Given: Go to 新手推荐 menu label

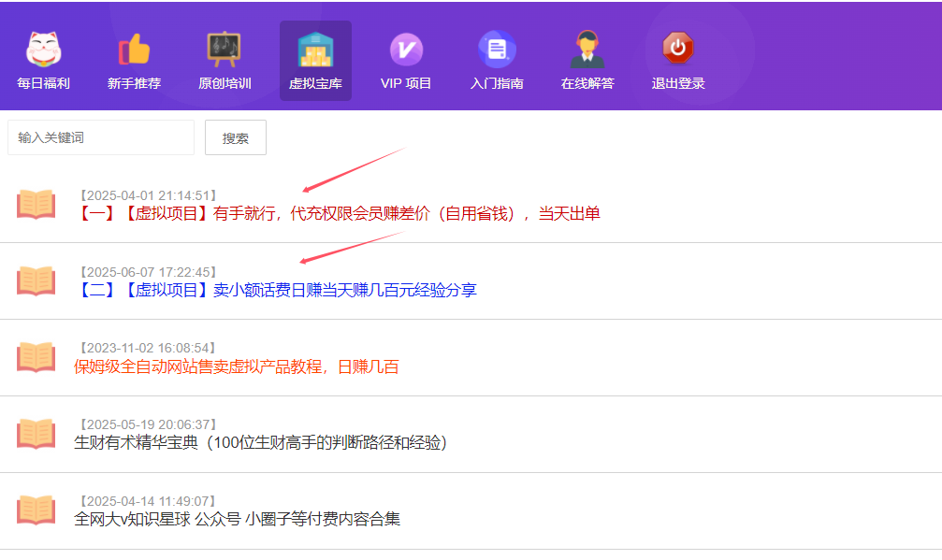Looking at the screenshot, I should coord(134,83).
